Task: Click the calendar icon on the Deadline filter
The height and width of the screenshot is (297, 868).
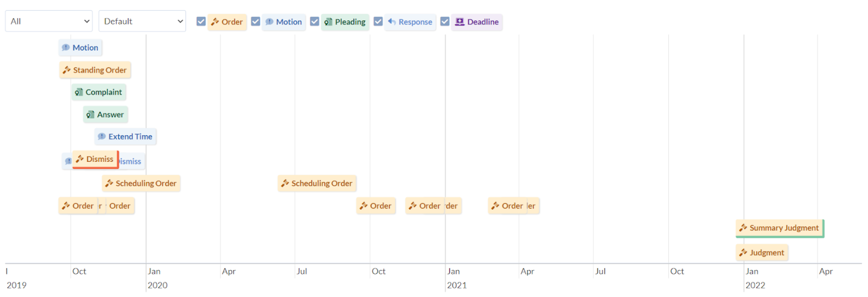Action: point(459,22)
